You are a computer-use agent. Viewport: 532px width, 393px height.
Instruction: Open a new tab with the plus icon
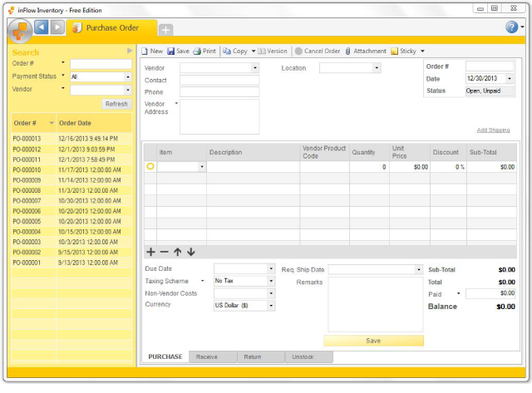pos(165,30)
